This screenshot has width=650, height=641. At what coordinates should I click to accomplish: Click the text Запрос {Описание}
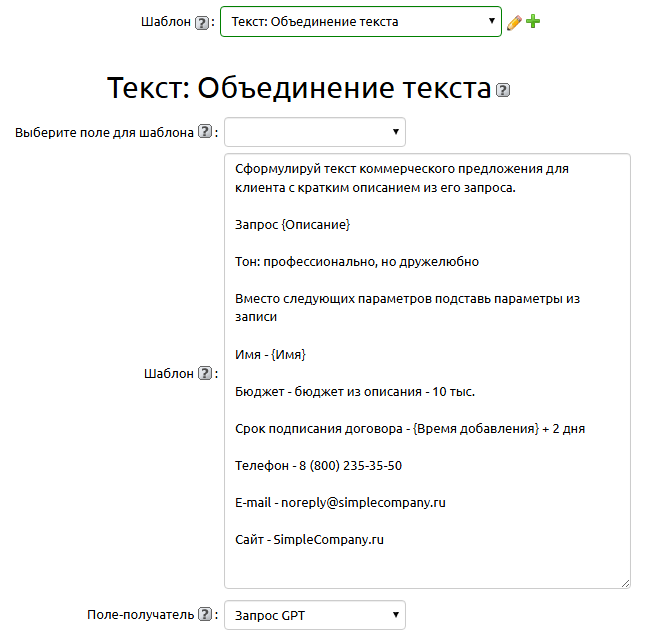pyautogui.click(x=292, y=225)
